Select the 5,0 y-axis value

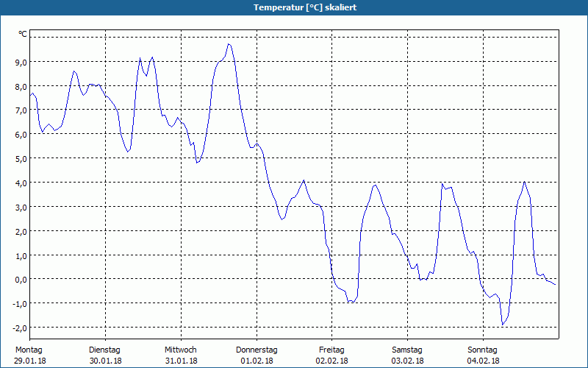21,159
